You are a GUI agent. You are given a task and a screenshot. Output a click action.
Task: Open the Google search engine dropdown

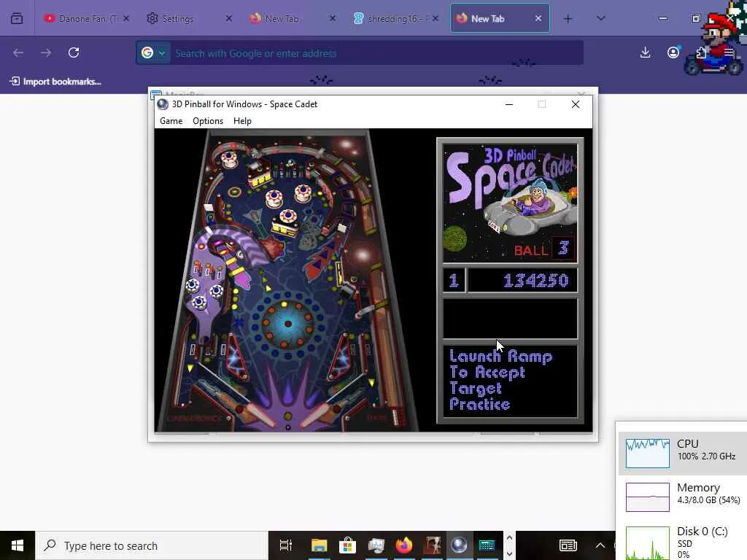tap(153, 52)
